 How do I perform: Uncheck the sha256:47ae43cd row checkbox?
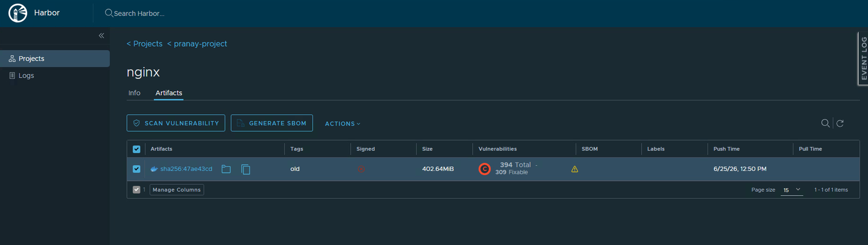[x=136, y=169]
